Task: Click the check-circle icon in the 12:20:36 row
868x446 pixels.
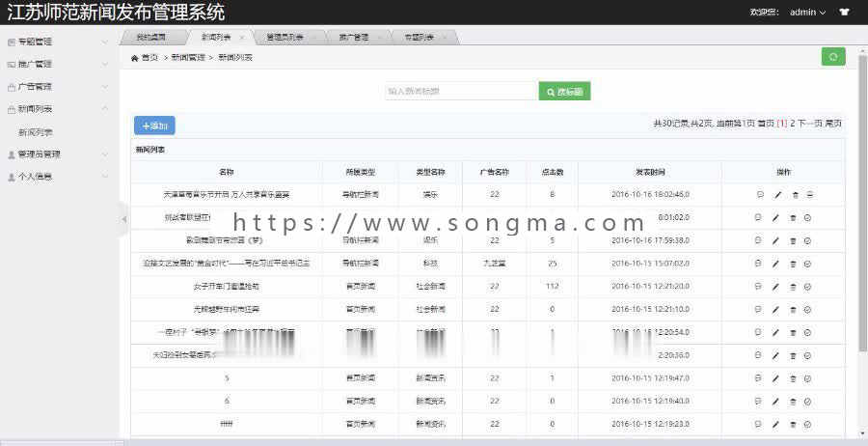Action: coord(807,355)
